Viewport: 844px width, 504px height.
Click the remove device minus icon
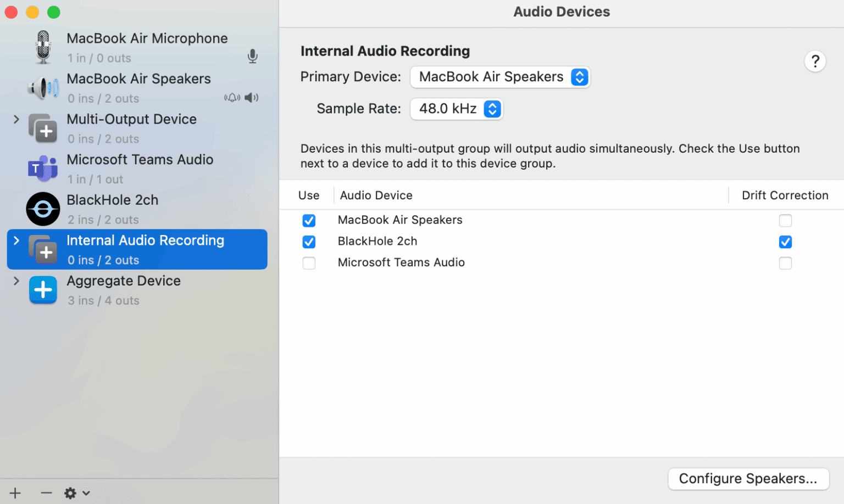pos(46,492)
